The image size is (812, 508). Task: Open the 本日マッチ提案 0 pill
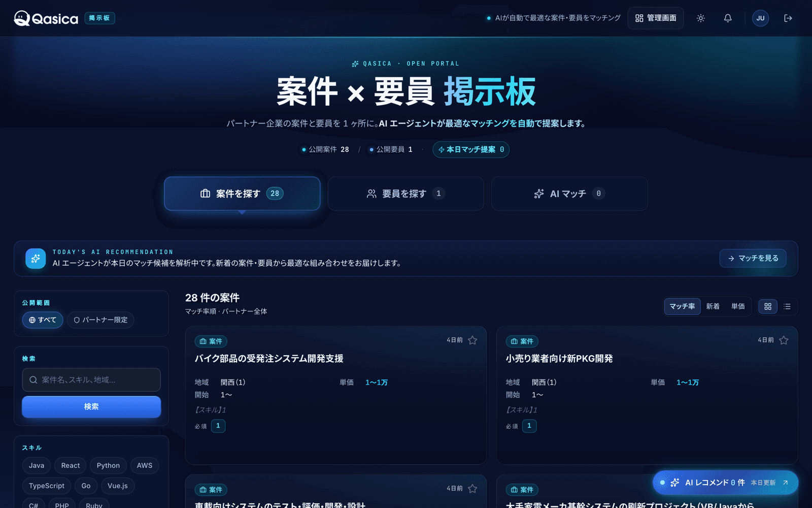pos(471,149)
